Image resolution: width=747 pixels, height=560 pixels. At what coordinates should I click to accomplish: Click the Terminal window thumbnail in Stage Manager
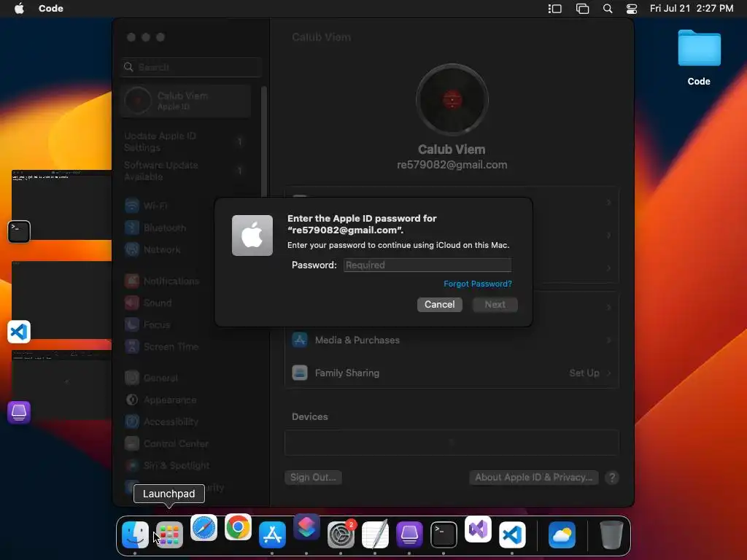tap(61, 205)
